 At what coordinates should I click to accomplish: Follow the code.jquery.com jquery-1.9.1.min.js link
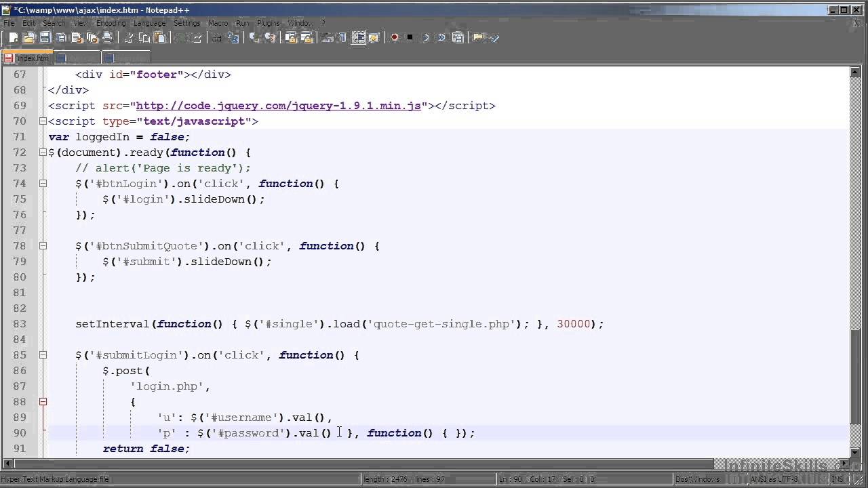(278, 106)
